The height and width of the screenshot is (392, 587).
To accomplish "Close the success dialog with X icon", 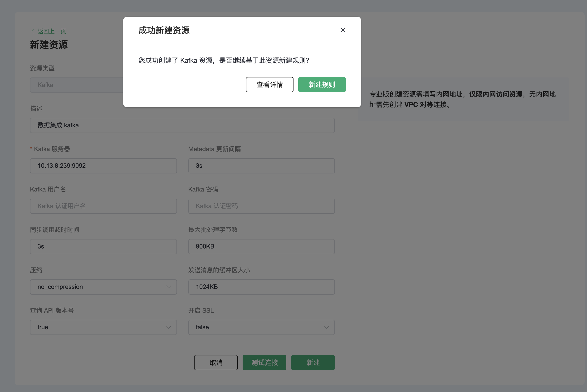I will coord(343,30).
